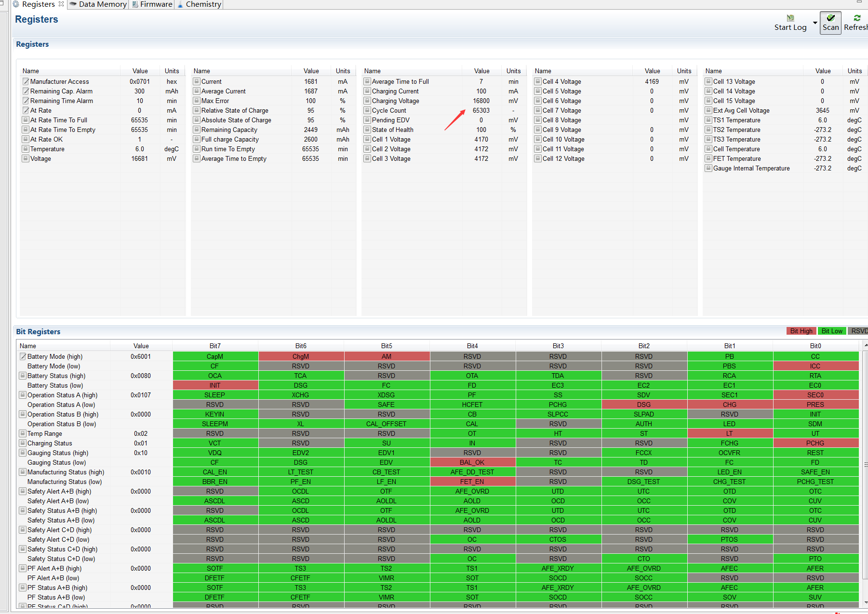Click the icon beside Gauge Internal Temperature
This screenshot has height=614, width=868.
[708, 168]
